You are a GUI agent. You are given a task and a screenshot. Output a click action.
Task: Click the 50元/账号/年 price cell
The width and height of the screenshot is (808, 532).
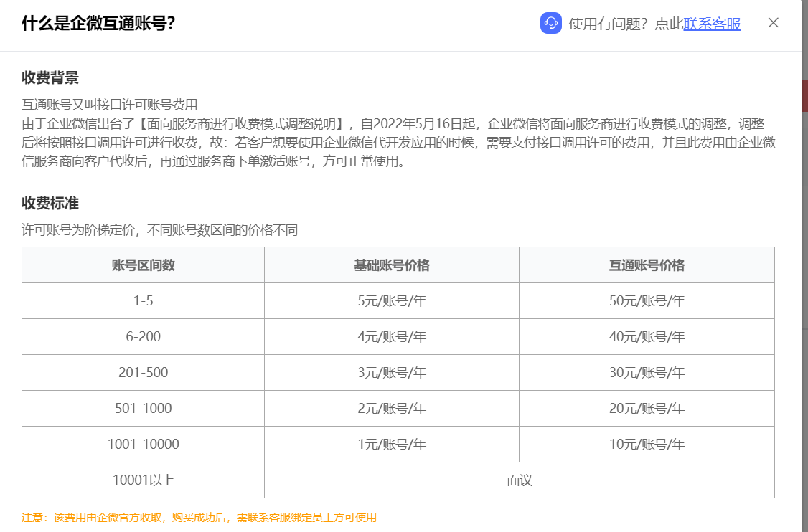point(647,301)
